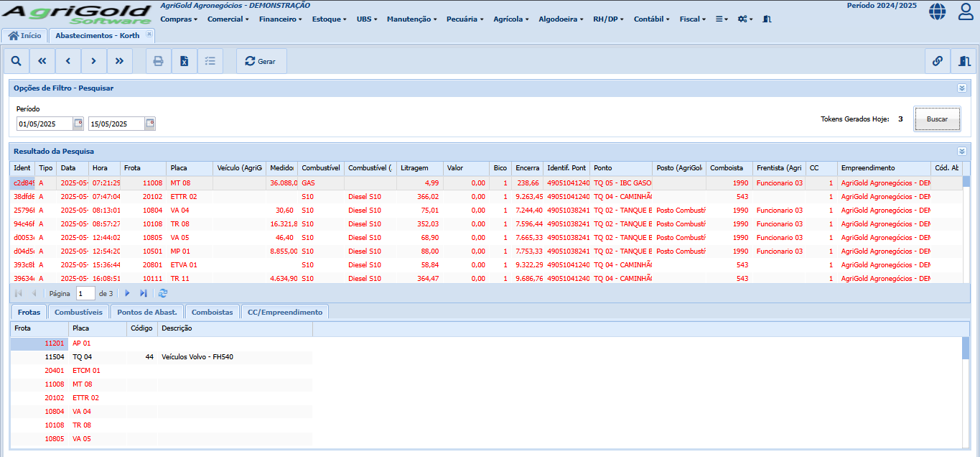Open calendar picker for start date 01/05/2025
The height and width of the screenshot is (457, 980).
79,124
